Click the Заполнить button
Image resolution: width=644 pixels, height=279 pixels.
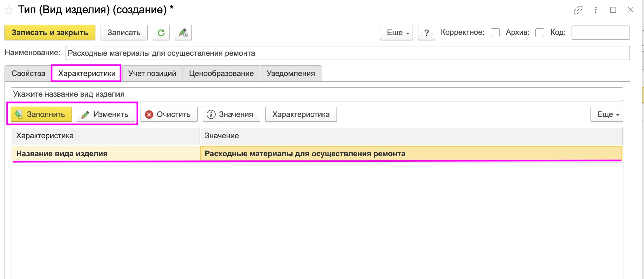click(x=41, y=114)
